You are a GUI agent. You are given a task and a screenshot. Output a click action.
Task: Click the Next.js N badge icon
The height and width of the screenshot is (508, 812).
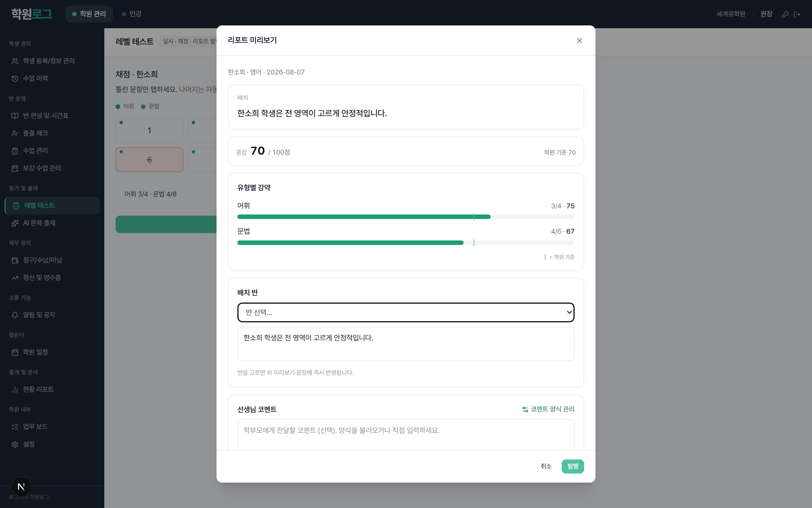tap(21, 487)
